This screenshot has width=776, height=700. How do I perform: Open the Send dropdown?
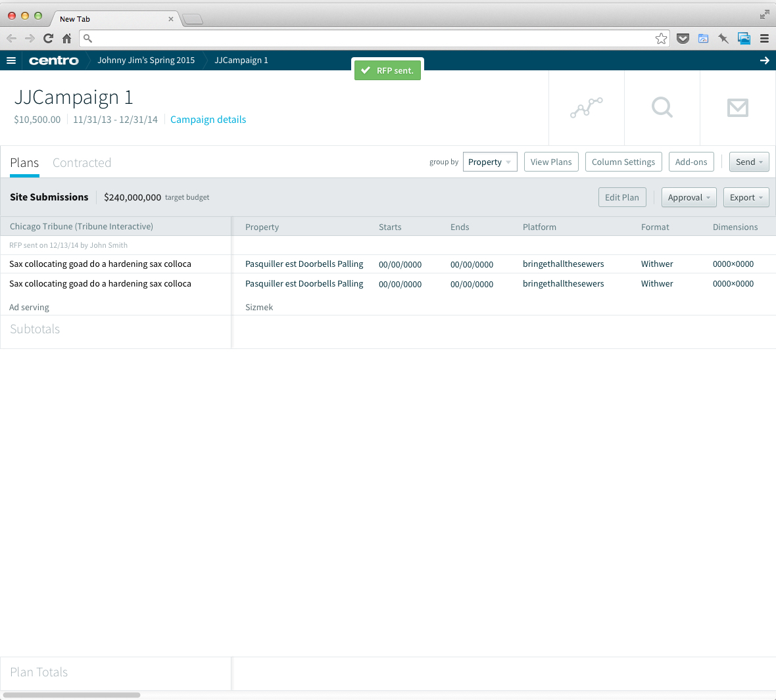[749, 162]
